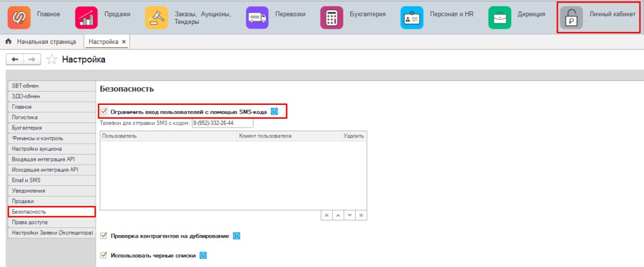Open Email и SMS settings section
Screen dimensions: 644x267
click(52, 180)
